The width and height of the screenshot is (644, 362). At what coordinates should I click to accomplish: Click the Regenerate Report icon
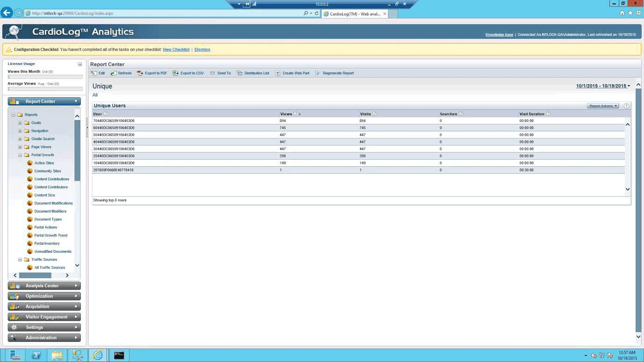pyautogui.click(x=318, y=73)
